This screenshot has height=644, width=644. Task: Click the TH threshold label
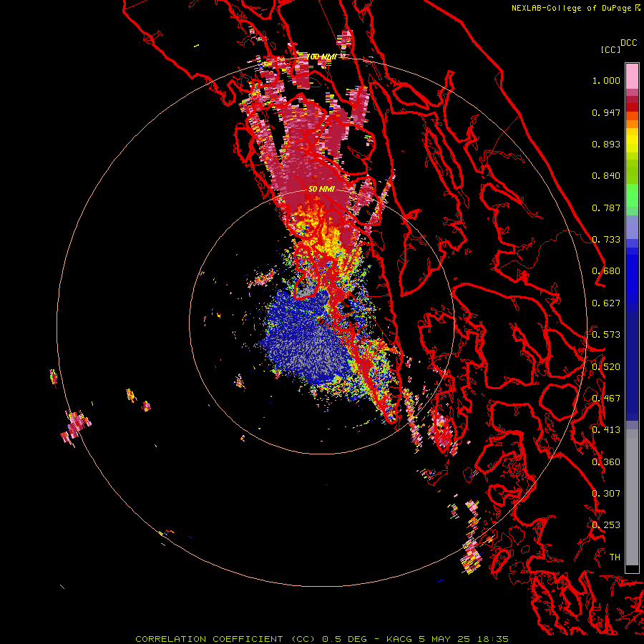615,557
